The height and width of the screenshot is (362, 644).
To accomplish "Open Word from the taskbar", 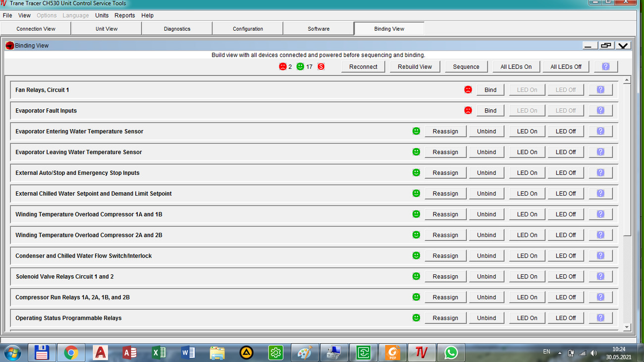I will [188, 353].
